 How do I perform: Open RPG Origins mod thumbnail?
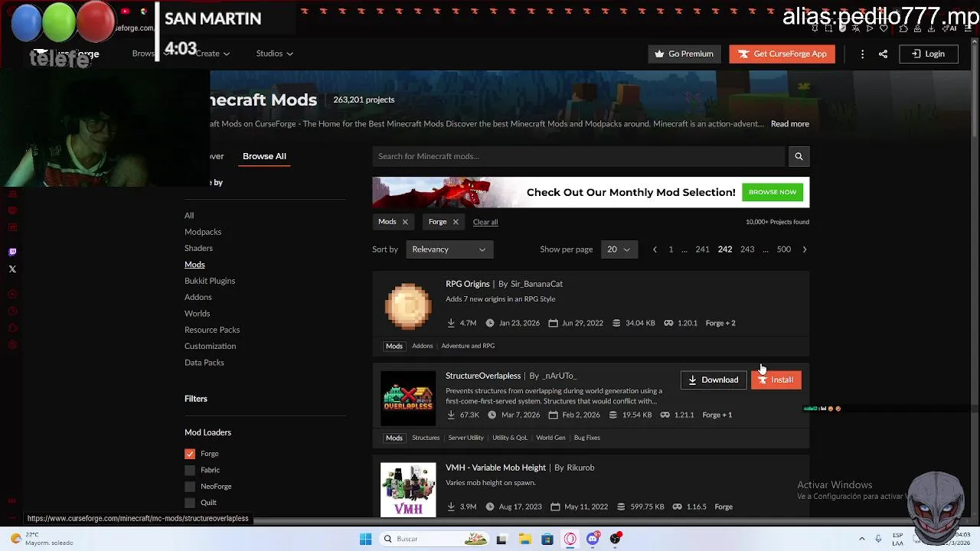pyautogui.click(x=408, y=306)
